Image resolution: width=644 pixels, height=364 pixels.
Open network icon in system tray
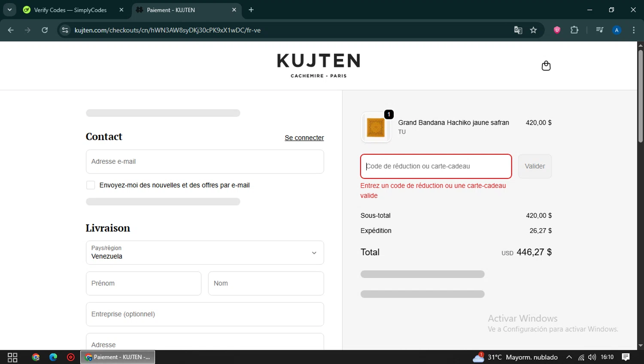[581, 357]
